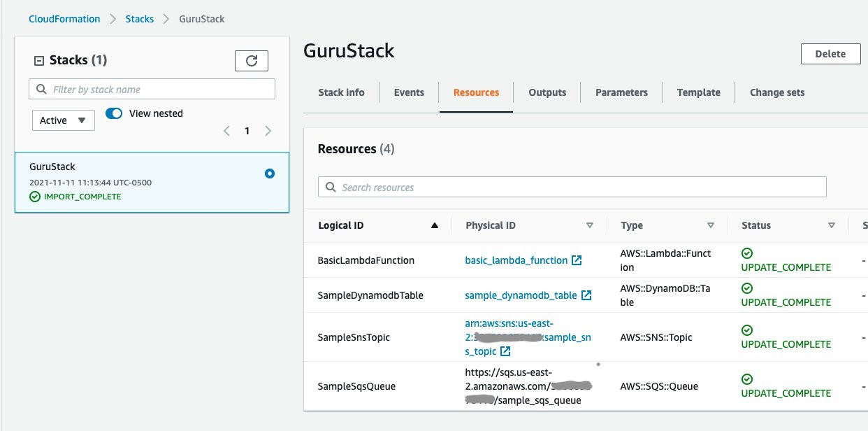This screenshot has width=868, height=431.
Task: Go to Stacks breadcrumb link
Action: coord(140,19)
